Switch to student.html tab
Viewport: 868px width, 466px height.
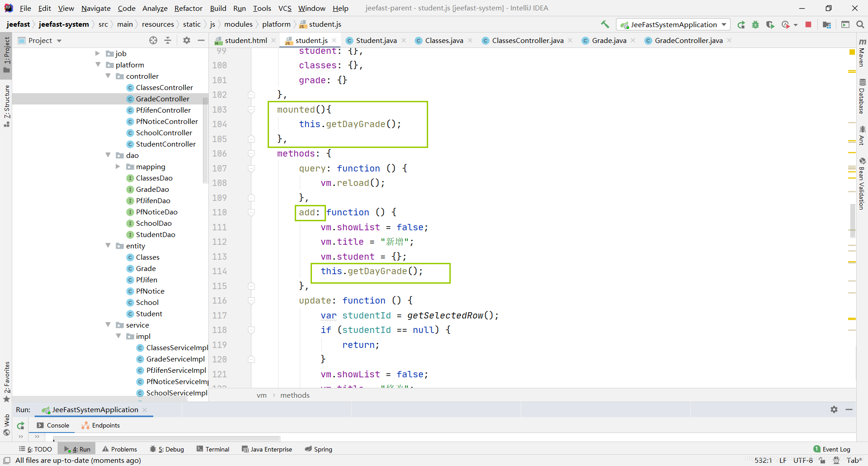coord(245,40)
